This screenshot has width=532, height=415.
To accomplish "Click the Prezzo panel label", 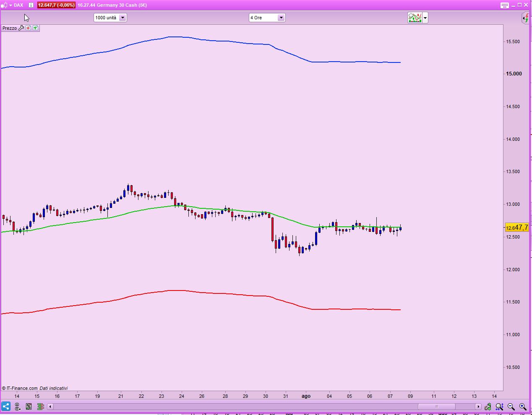I will pyautogui.click(x=10, y=28).
